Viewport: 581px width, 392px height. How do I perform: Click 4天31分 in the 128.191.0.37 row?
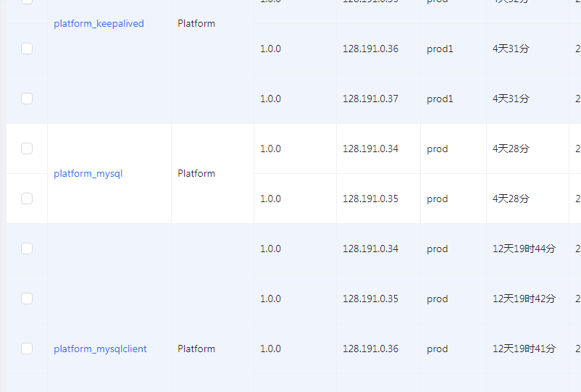[511, 99]
